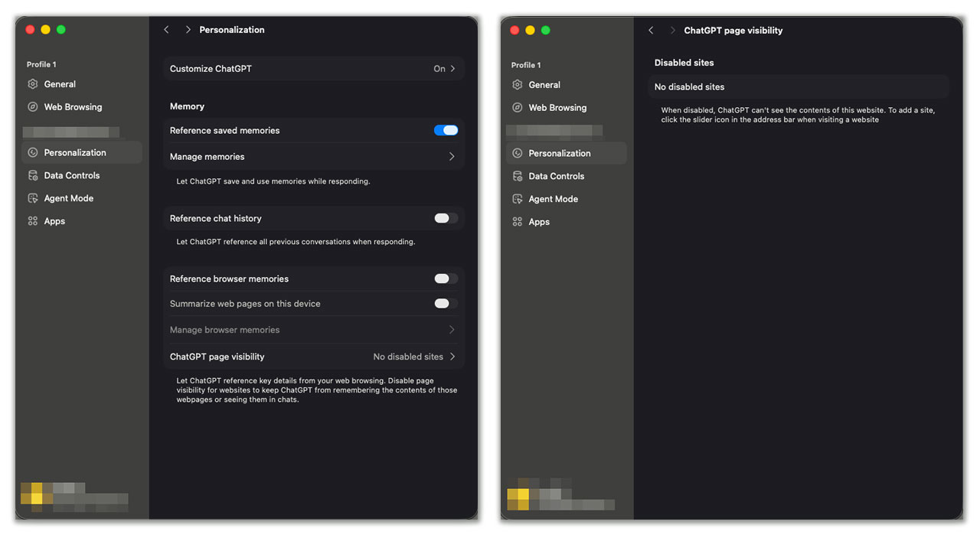Click "Profile 1" in the page visibility window sidebar
Viewport: 980px width, 551px height.
tap(526, 65)
